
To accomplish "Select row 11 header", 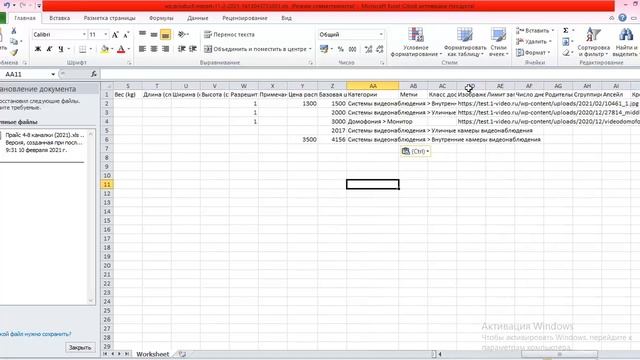I will 107,184.
